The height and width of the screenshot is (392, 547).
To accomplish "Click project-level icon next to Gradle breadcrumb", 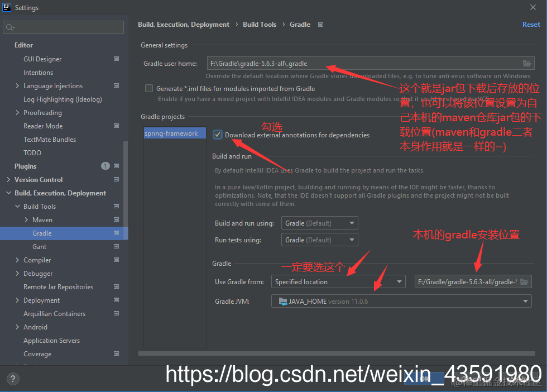I will click(320, 25).
